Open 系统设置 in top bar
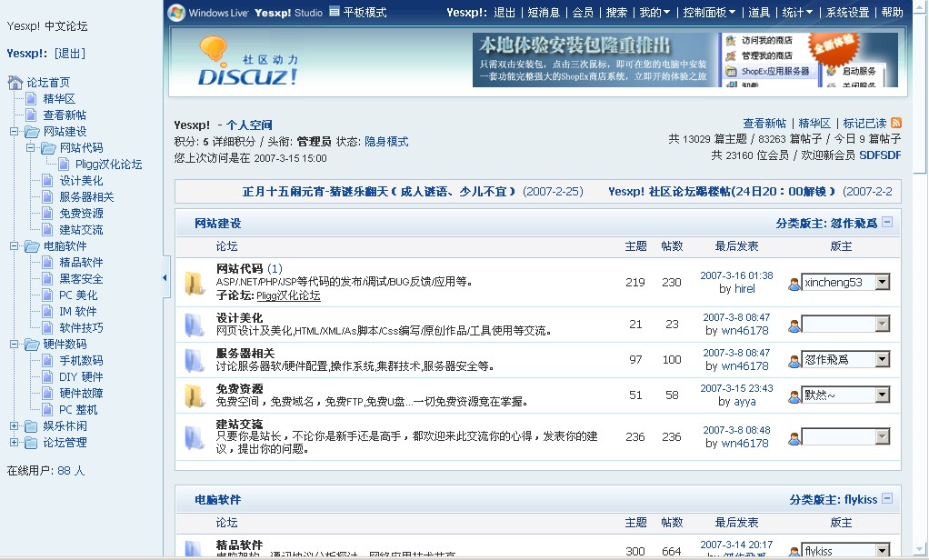Viewport: 929px width, 560px height. [847, 13]
